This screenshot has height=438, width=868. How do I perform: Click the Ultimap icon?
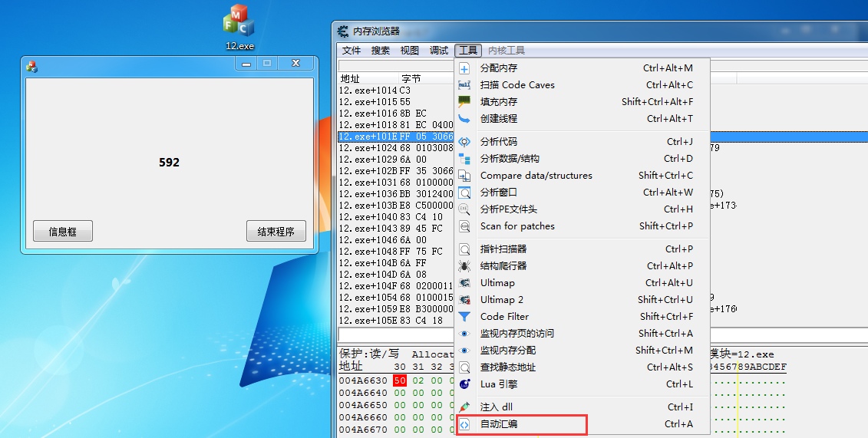(x=464, y=283)
